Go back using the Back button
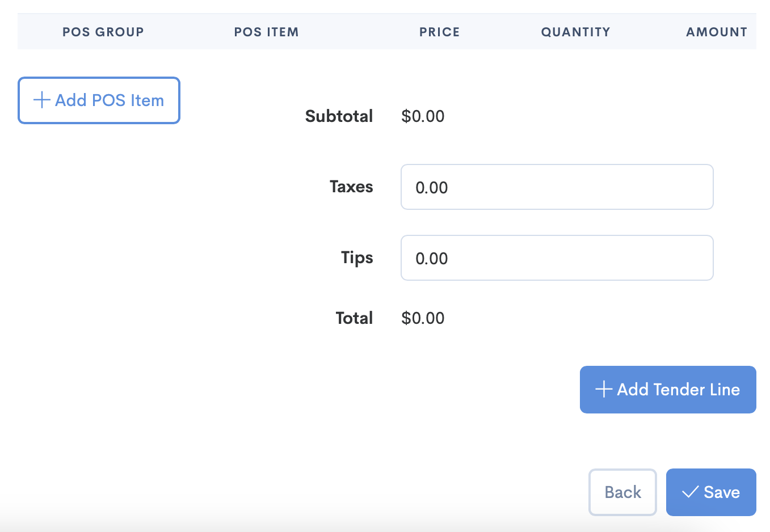The height and width of the screenshot is (532, 770). tap(622, 492)
